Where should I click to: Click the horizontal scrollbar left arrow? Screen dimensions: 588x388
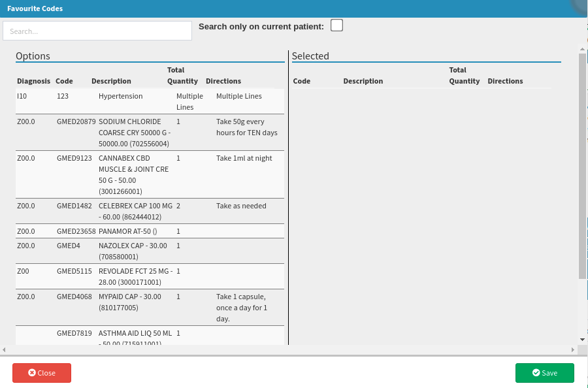(4, 349)
